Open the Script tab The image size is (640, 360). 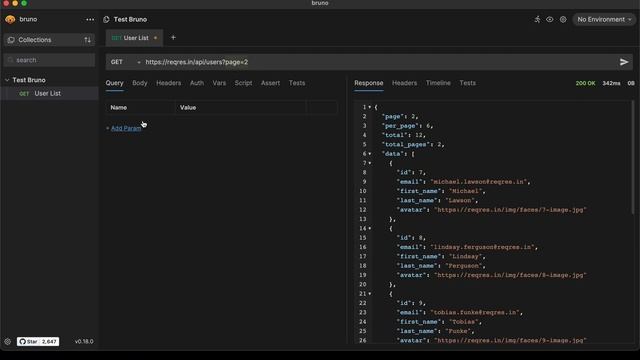(243, 83)
